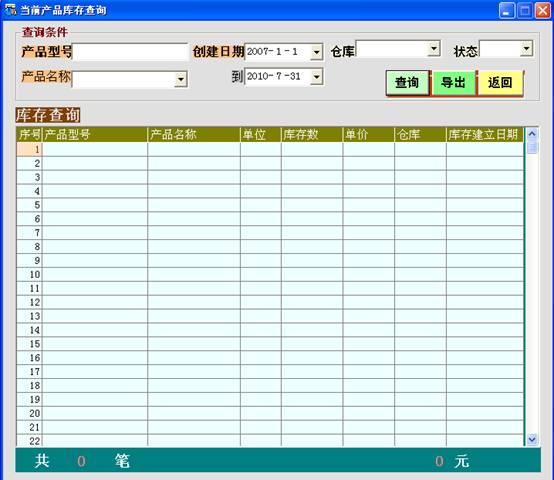This screenshot has height=480, width=554.
Task: Click the application icon in title bar
Action: point(10,10)
